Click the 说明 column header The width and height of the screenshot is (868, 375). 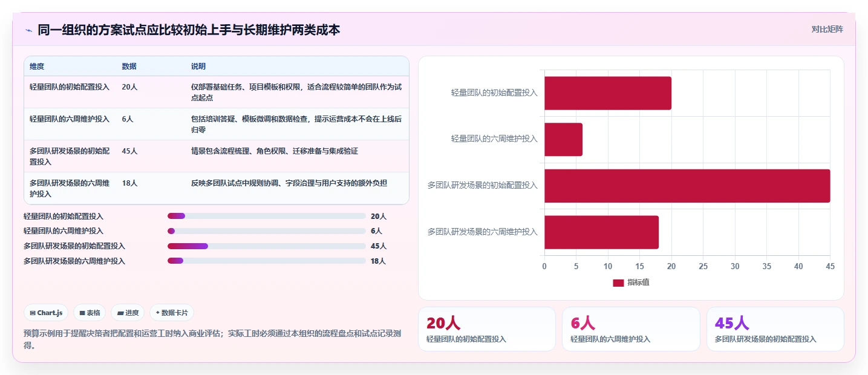tap(198, 66)
